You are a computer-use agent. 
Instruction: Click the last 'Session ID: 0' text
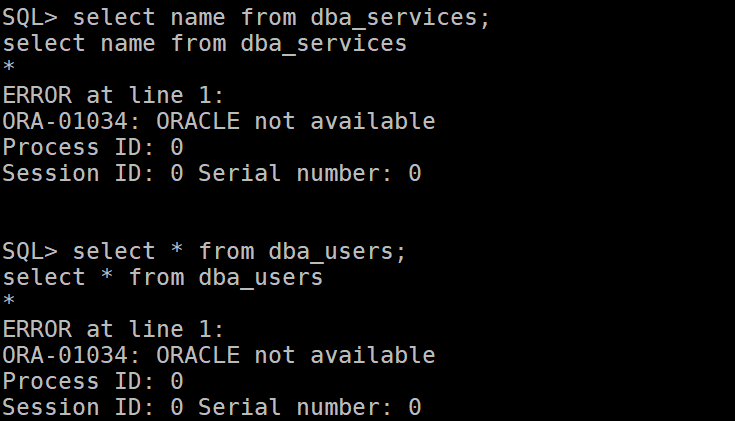click(x=92, y=407)
